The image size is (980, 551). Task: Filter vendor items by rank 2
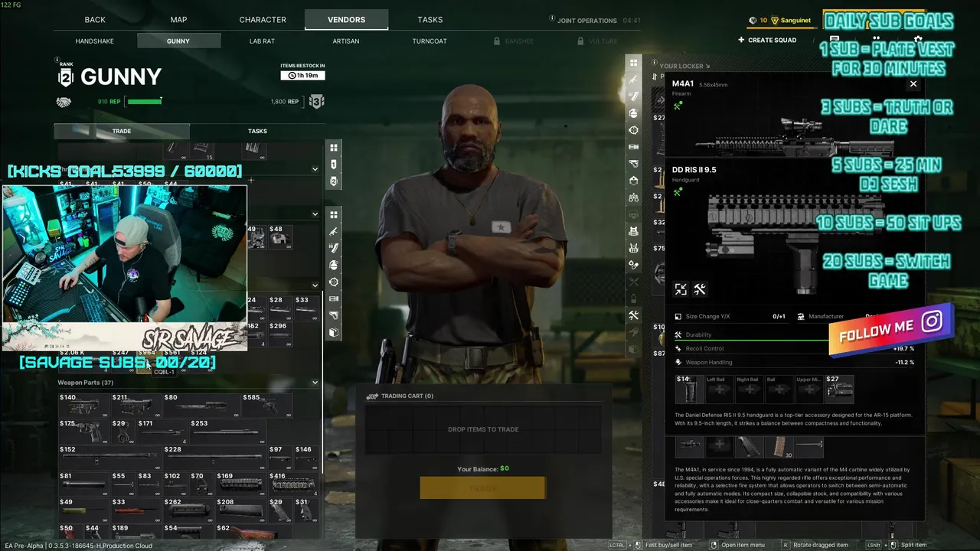tap(334, 181)
